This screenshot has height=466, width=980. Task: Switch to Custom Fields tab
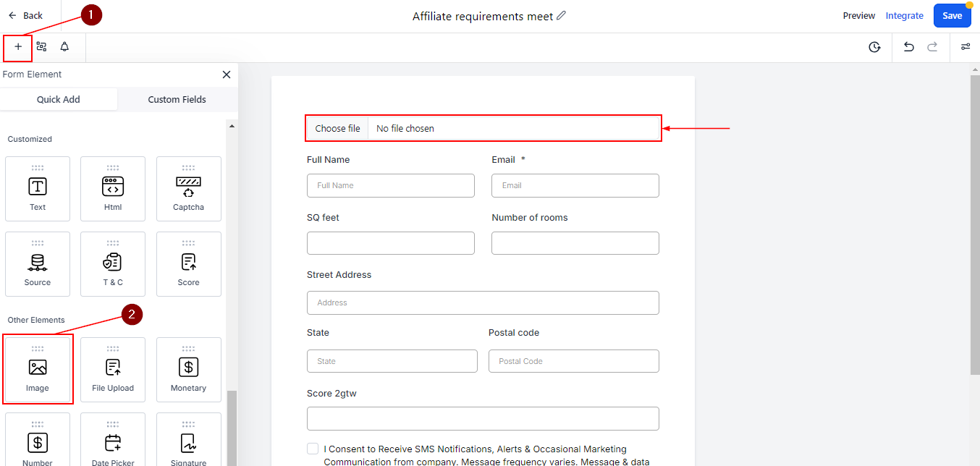177,100
